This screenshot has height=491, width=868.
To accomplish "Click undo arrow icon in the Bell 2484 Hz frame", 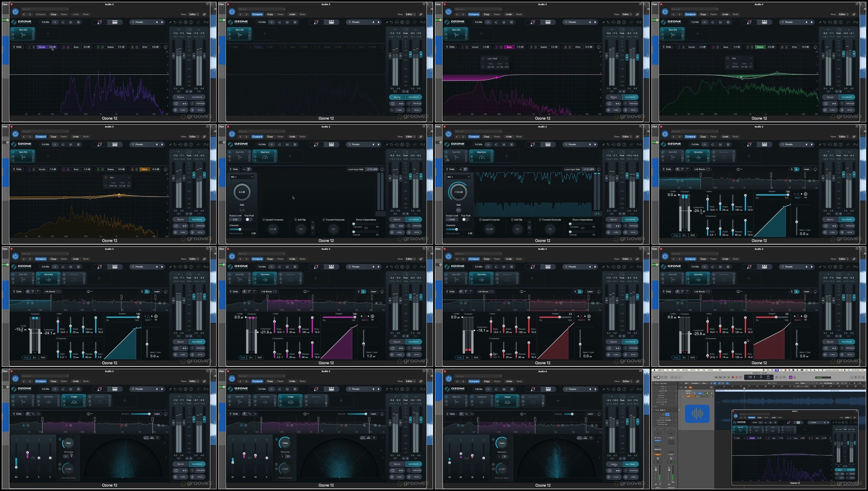I will click(175, 144).
